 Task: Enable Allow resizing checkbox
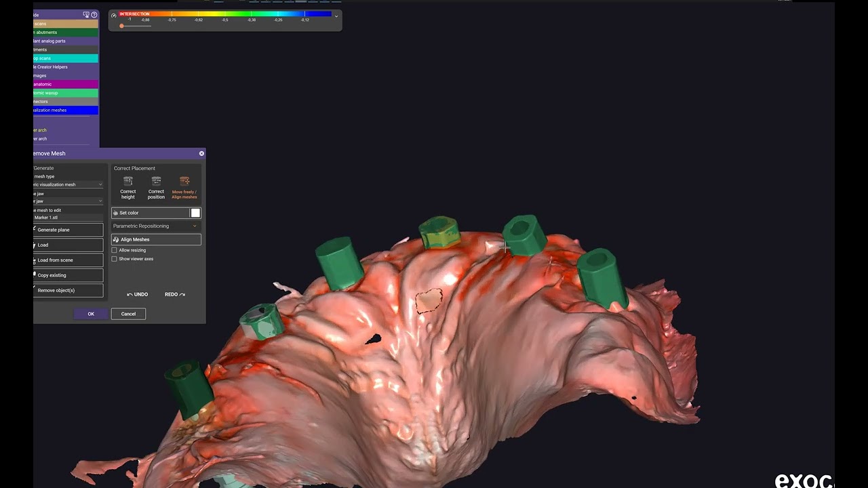pyautogui.click(x=114, y=250)
